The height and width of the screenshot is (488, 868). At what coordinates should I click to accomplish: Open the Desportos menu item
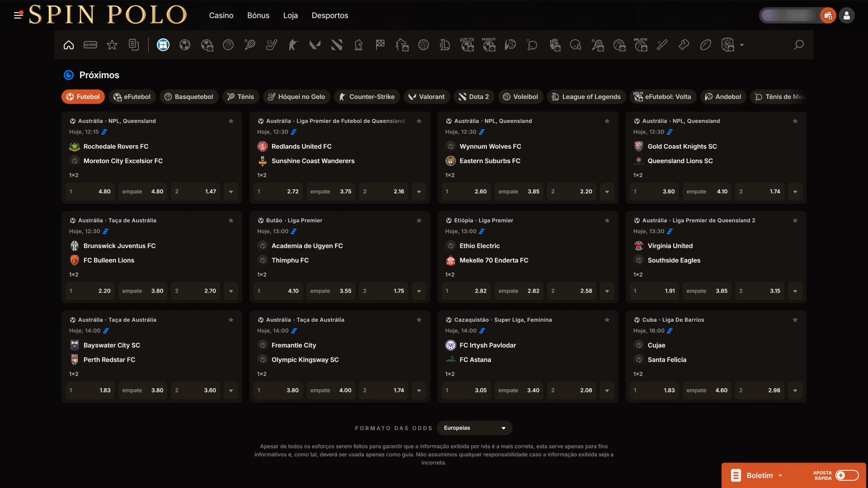pyautogui.click(x=330, y=15)
